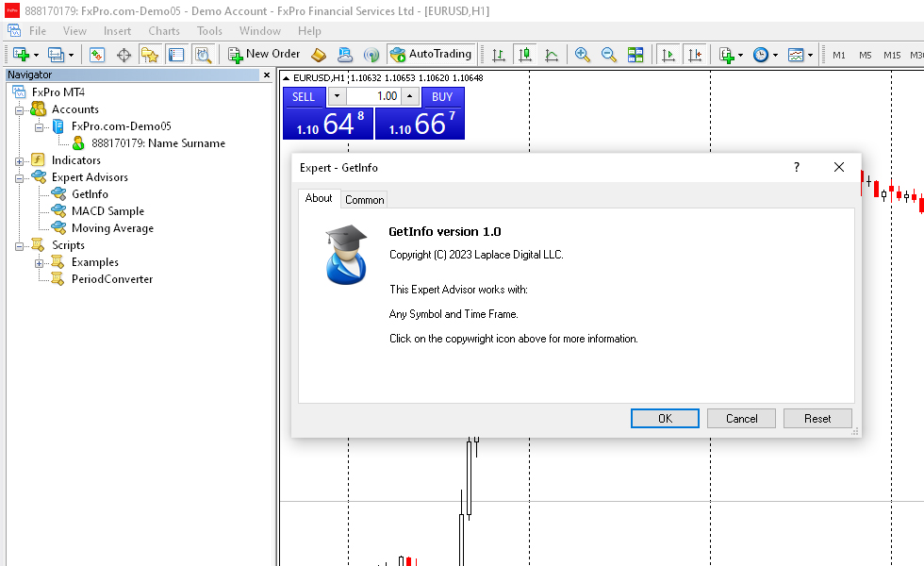This screenshot has height=566, width=924.
Task: Open the virtual hosting cloud icon
Action: click(345, 55)
